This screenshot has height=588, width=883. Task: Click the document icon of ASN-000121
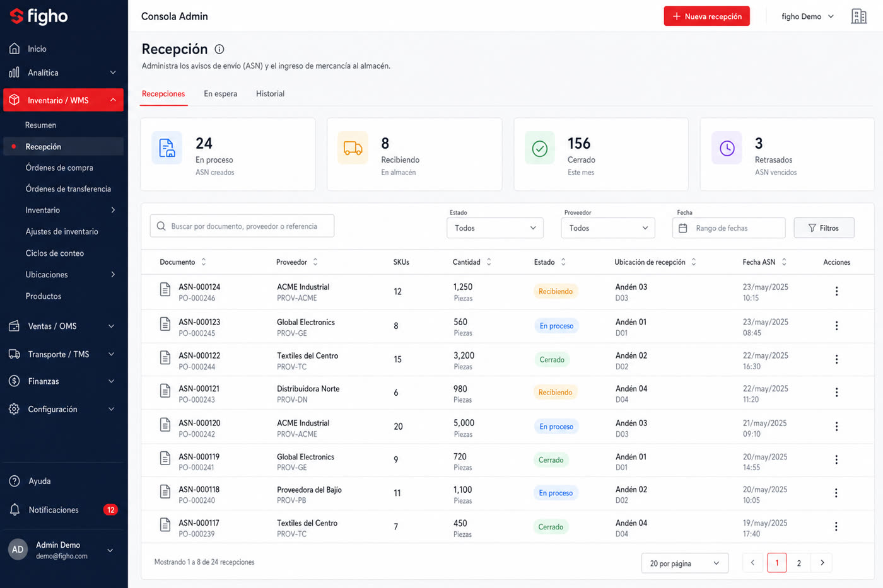click(165, 391)
